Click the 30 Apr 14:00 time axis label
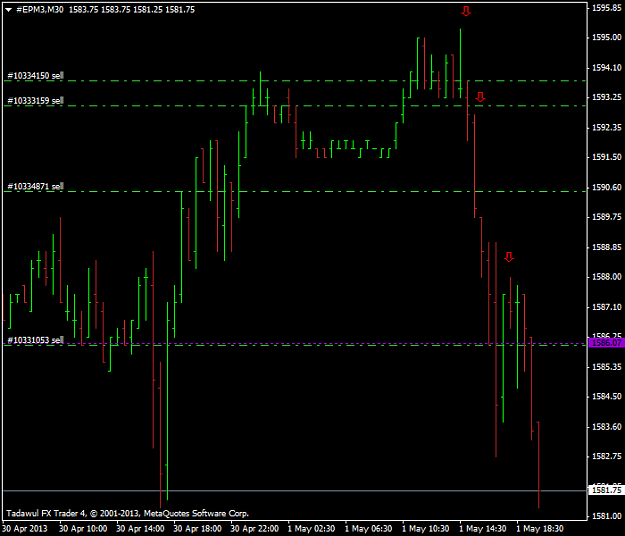This screenshot has width=625, height=536. point(140,529)
